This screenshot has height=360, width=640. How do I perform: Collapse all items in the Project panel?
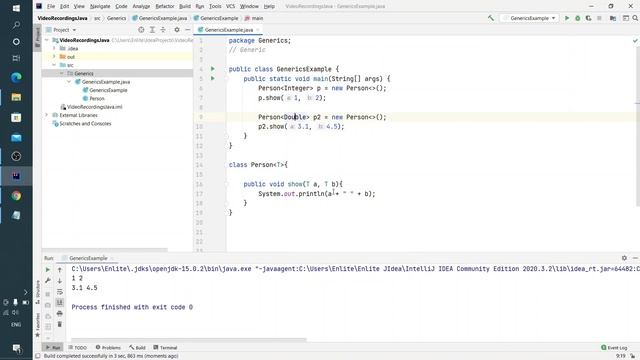163,30
